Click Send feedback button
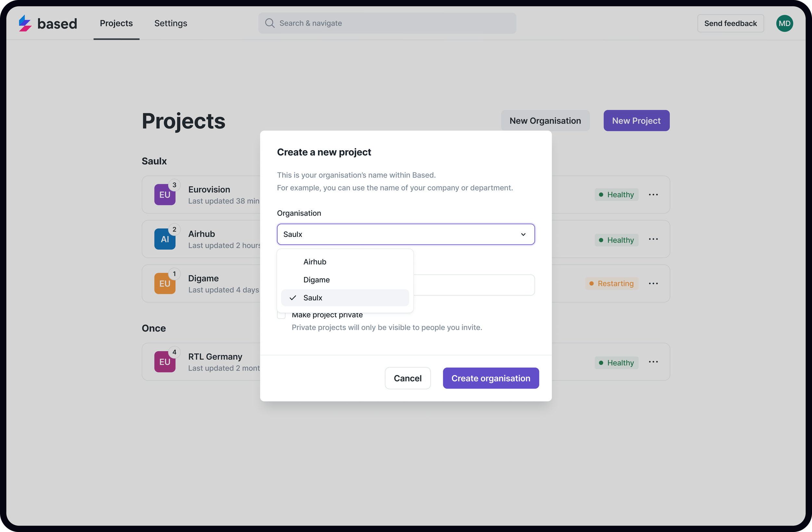The image size is (812, 532). (730, 23)
